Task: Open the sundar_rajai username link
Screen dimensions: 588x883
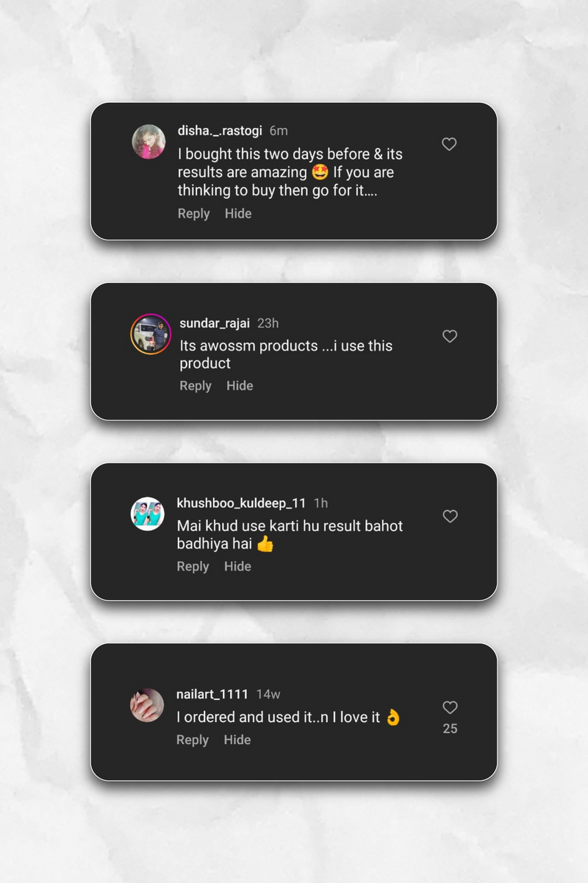Action: (x=215, y=323)
